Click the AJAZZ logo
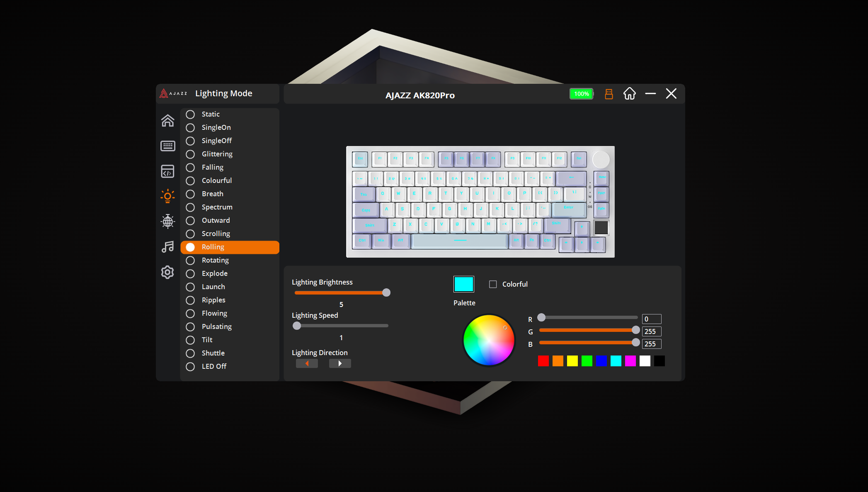The height and width of the screenshot is (492, 868). [173, 93]
